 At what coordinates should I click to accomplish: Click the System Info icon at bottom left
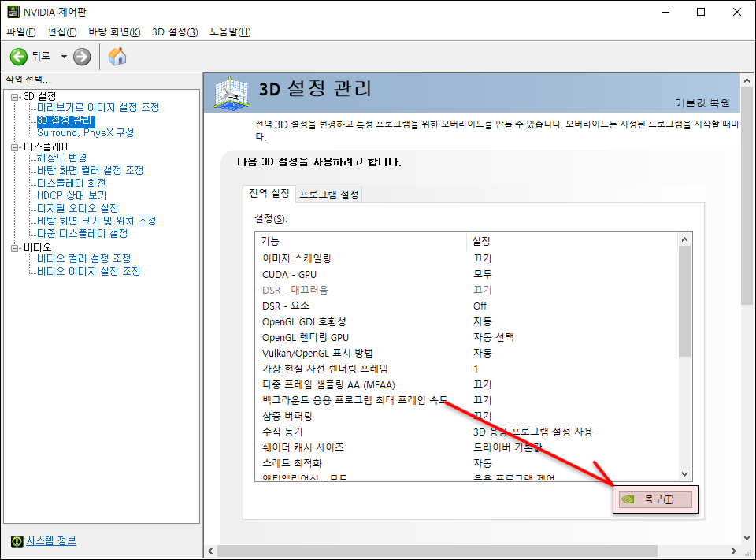click(17, 541)
